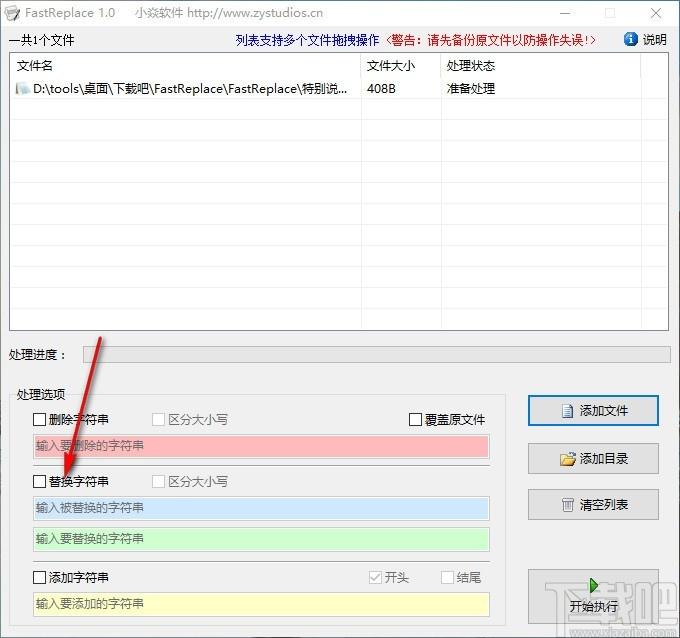Click the 408B file size cell

coord(381,88)
